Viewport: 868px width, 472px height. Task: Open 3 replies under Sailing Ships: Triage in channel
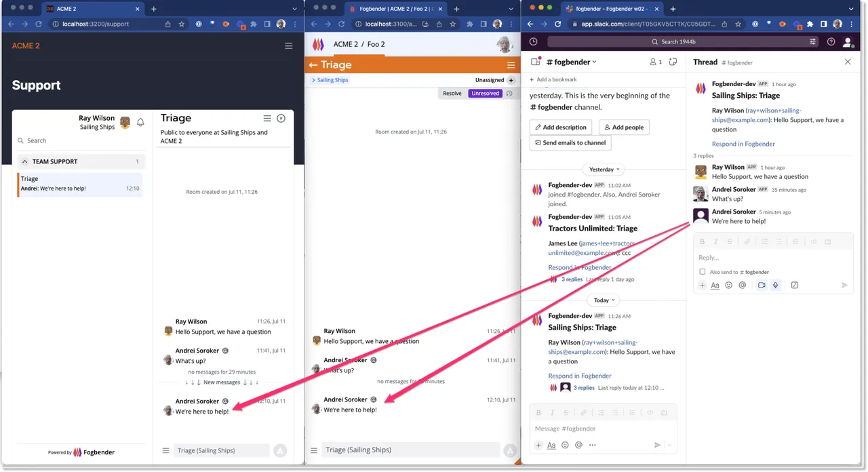pos(584,388)
